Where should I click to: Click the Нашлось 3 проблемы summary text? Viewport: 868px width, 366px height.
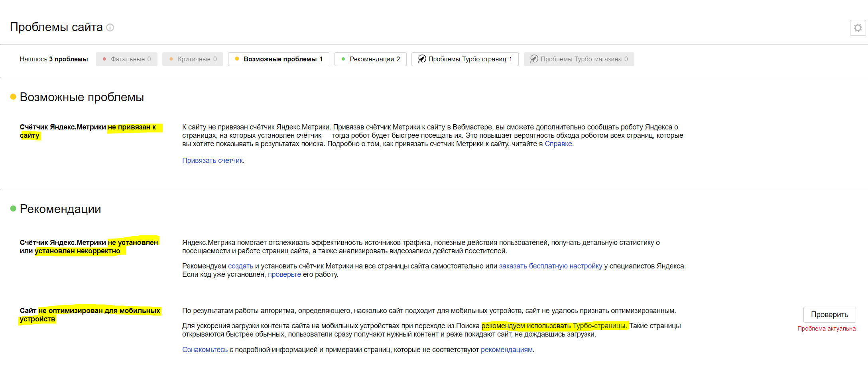pos(54,59)
